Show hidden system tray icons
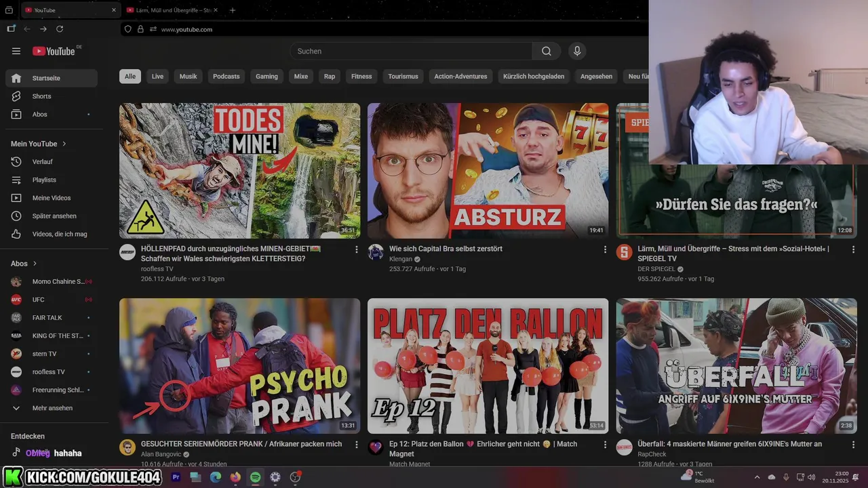The image size is (868, 488). (757, 477)
